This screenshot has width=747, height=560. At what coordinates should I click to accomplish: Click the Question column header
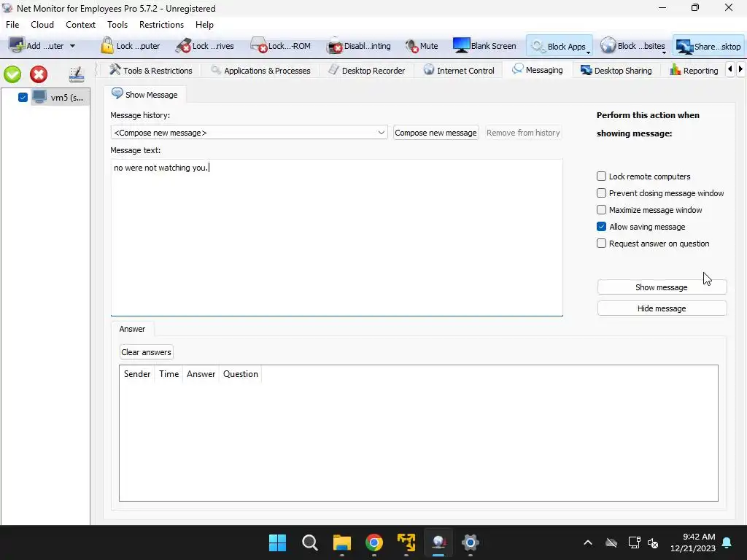pos(240,374)
